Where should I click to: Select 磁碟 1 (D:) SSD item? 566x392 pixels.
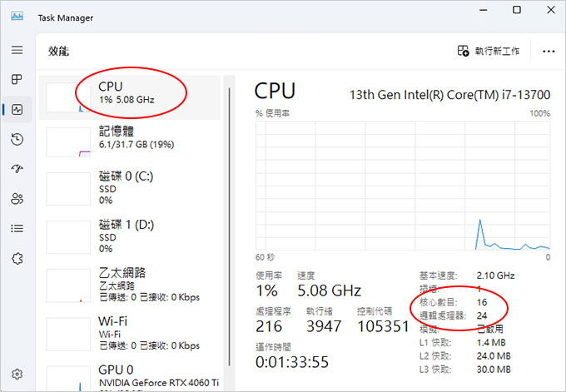point(130,237)
